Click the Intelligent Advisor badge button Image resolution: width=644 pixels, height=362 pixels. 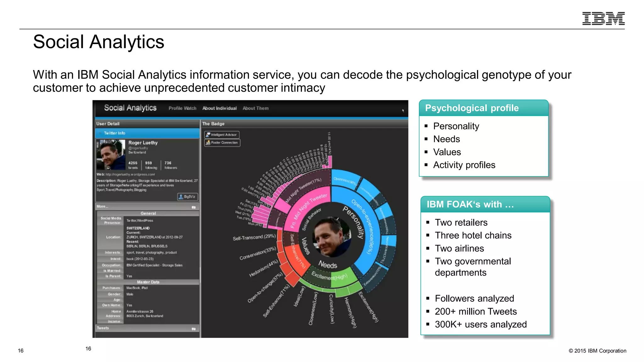click(x=222, y=135)
